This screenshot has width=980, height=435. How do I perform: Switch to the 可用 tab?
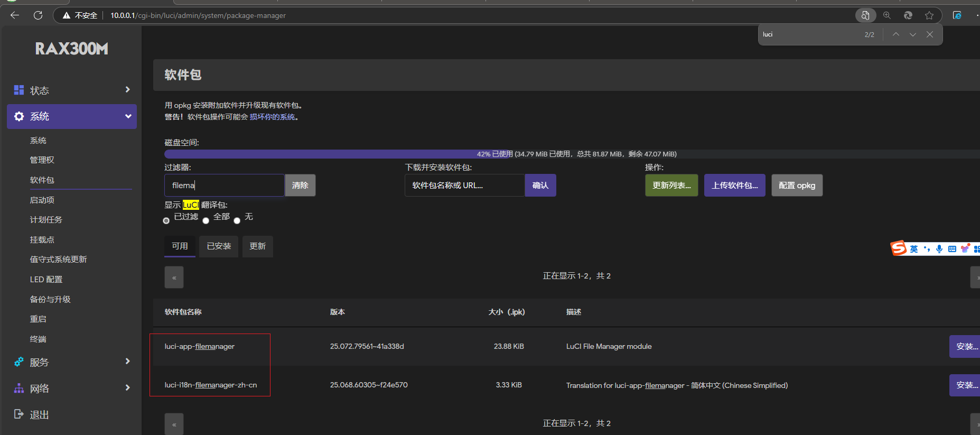click(x=180, y=246)
